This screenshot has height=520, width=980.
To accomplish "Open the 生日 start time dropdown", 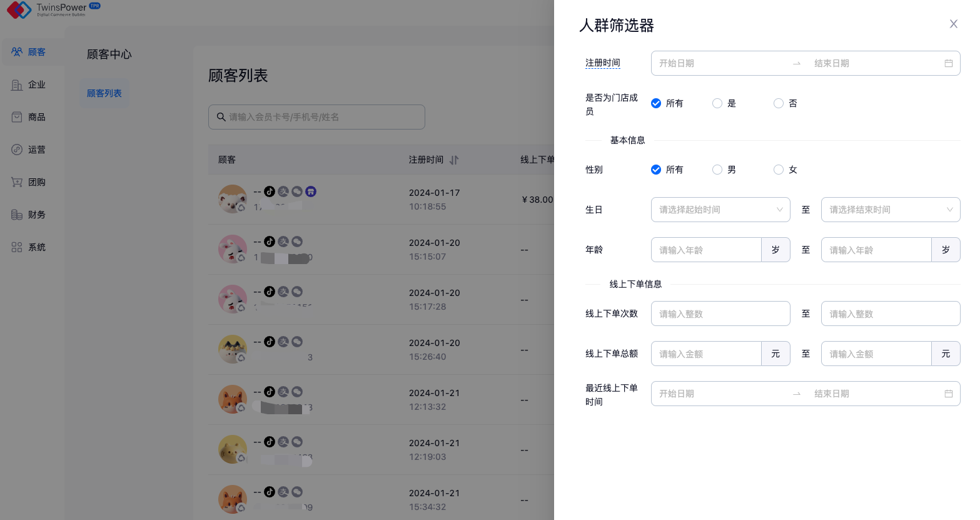I will tap(720, 210).
